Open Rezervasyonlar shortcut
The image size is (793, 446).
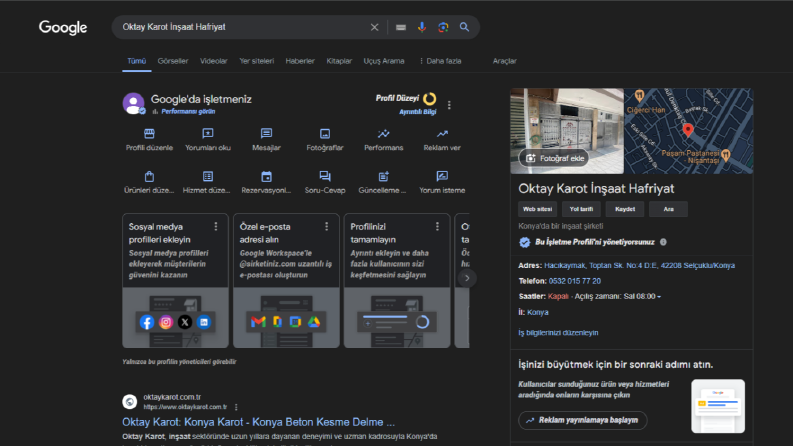pos(267,183)
